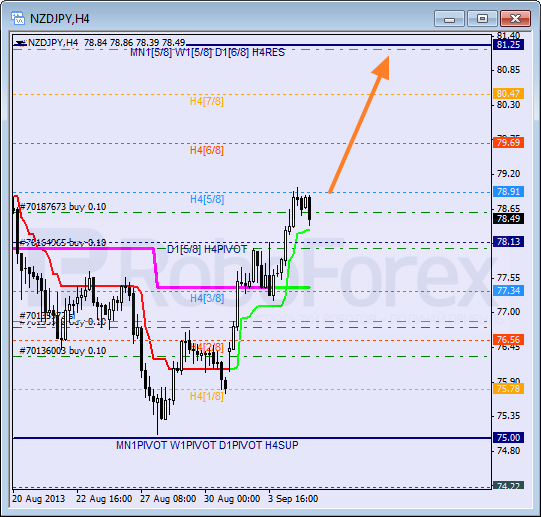
Task: Maximize the NZDJPY,H4 chart window
Action: (482, 19)
